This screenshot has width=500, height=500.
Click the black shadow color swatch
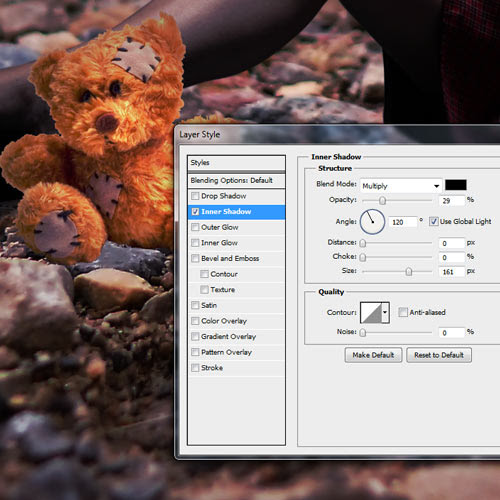(x=456, y=185)
